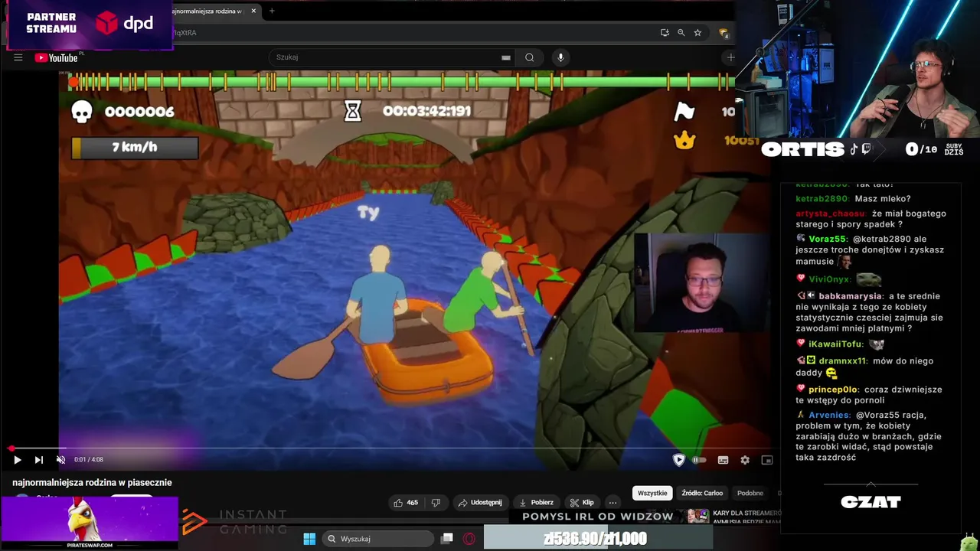The image size is (980, 551).
Task: Click the Pobierz download button
Action: pyautogui.click(x=536, y=503)
